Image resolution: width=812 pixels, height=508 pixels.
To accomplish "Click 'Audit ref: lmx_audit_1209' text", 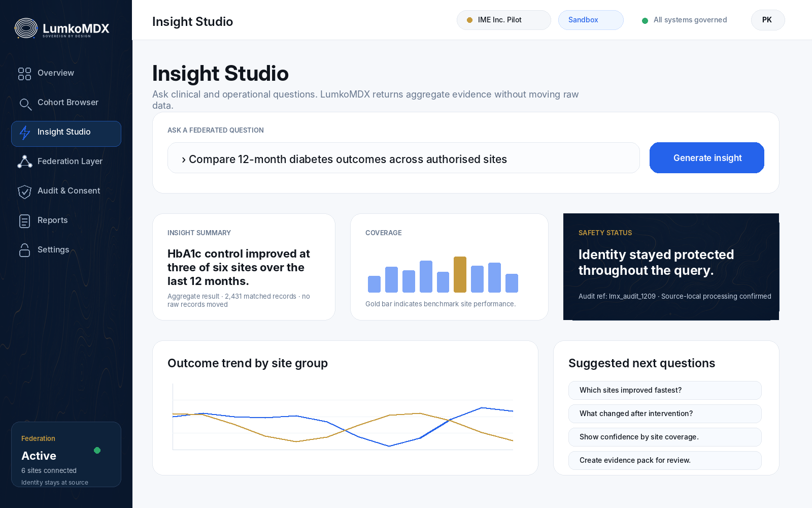I will [617, 296].
